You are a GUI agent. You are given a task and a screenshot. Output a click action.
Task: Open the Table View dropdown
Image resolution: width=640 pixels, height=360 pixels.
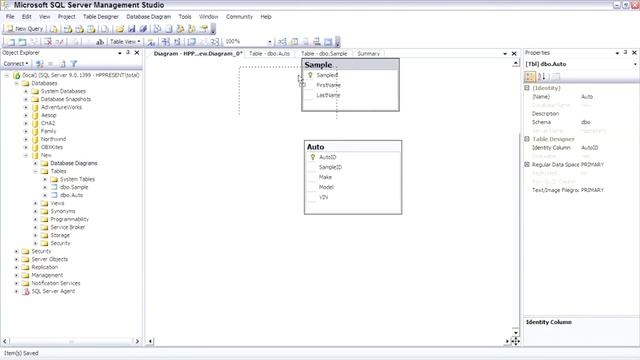tap(125, 41)
